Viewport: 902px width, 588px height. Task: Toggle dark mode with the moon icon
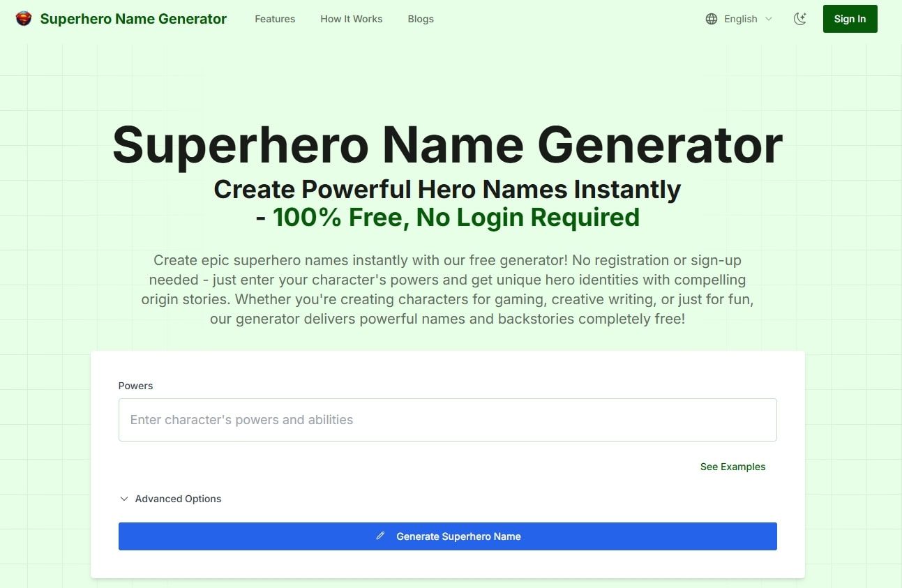800,19
